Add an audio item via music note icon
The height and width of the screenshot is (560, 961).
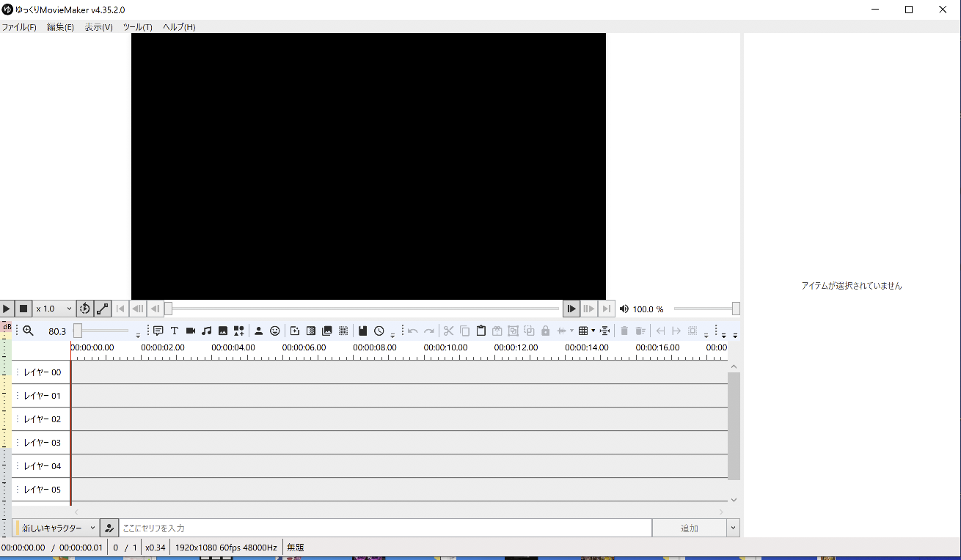[207, 331]
